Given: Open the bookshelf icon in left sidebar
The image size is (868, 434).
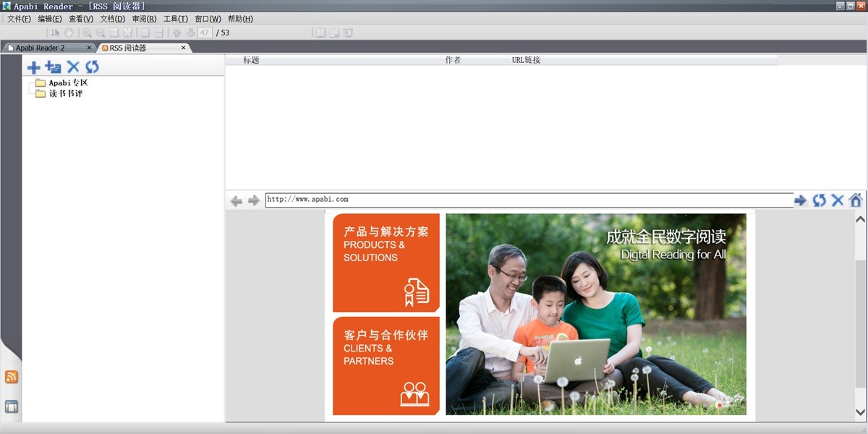Looking at the screenshot, I should coord(12,406).
